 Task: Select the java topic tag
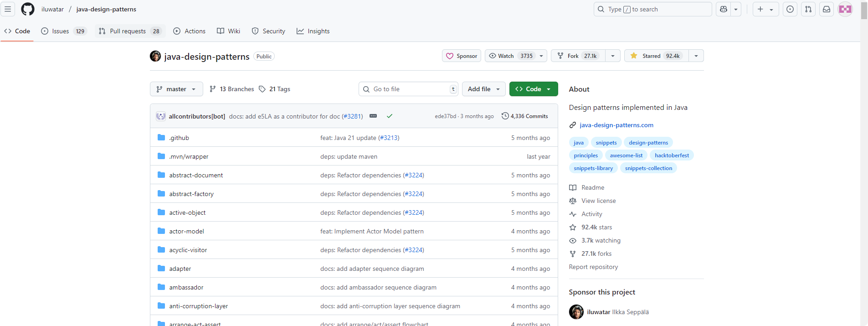[x=579, y=143]
